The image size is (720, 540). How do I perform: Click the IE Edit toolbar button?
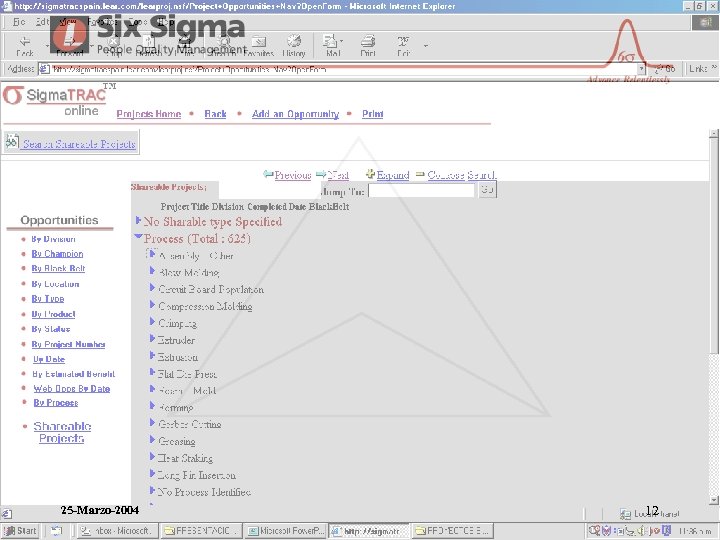404,46
